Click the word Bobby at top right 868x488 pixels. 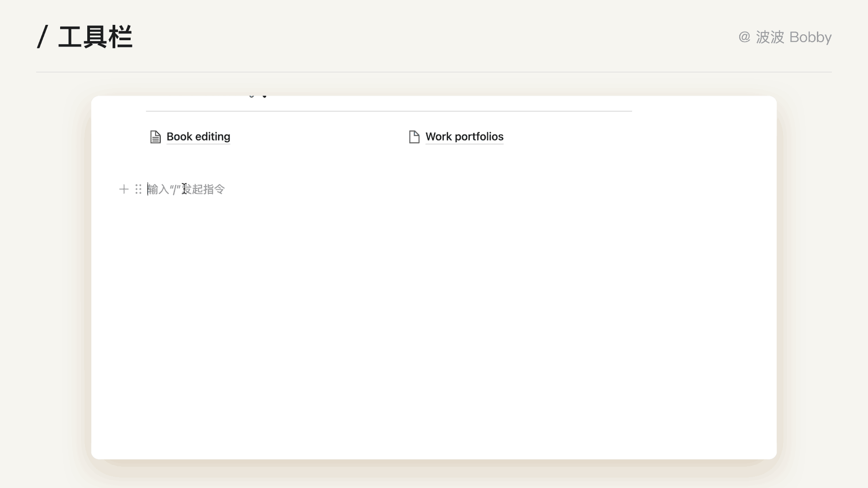[x=810, y=37]
